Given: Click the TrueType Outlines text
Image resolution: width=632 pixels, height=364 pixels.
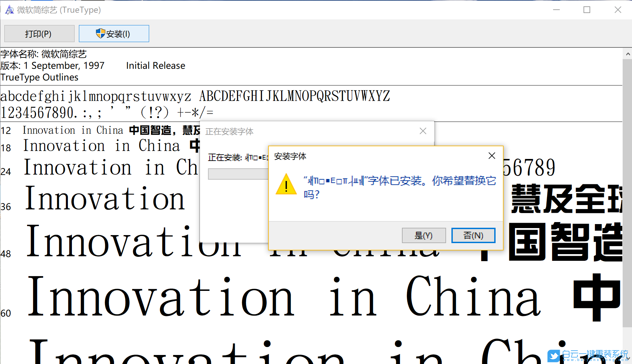Looking at the screenshot, I should (x=39, y=77).
